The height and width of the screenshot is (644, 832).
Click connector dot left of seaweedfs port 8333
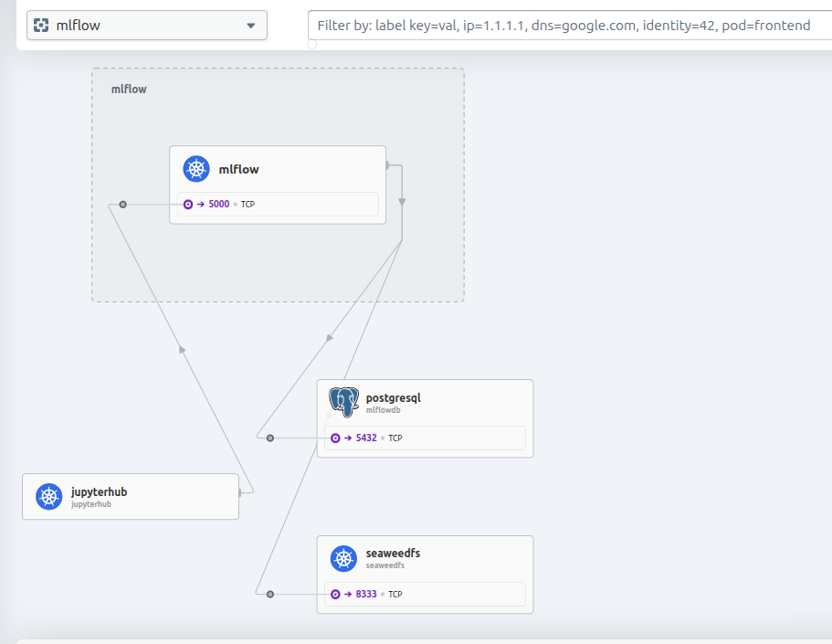[270, 594]
